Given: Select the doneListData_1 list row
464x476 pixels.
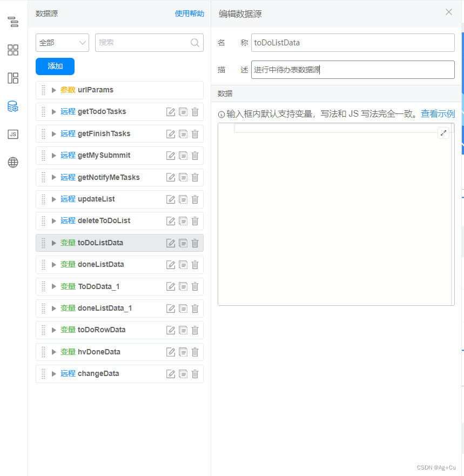Looking at the screenshot, I should [x=119, y=309].
